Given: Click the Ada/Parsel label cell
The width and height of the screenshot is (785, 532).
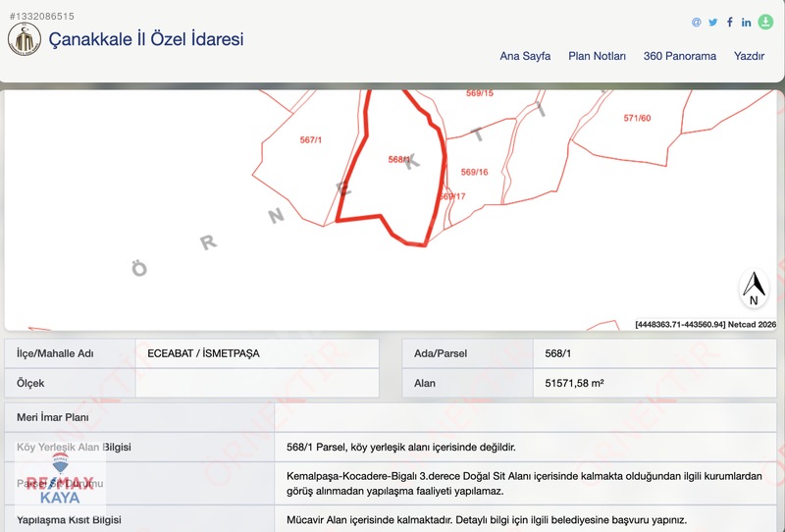Looking at the screenshot, I should (468, 353).
